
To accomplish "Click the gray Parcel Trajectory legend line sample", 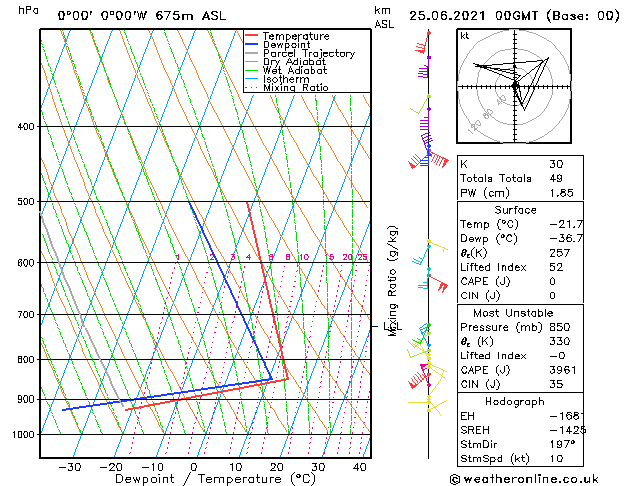I will point(251,53).
